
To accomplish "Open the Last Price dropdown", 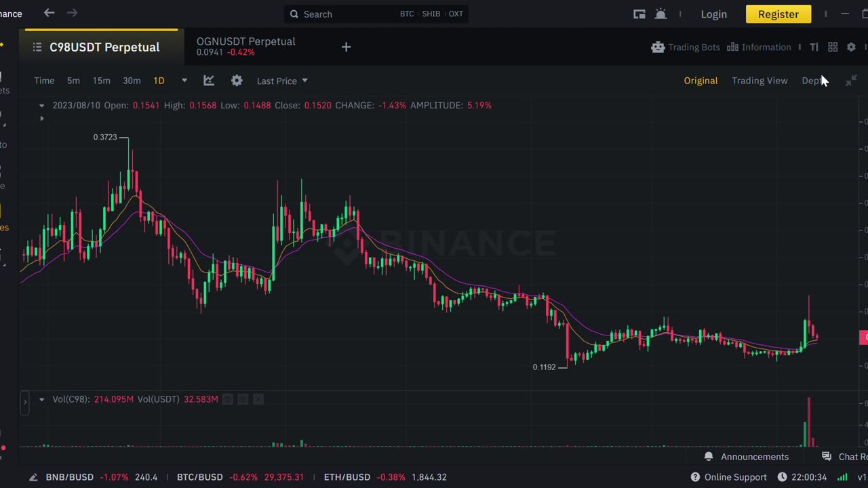I will tap(282, 81).
